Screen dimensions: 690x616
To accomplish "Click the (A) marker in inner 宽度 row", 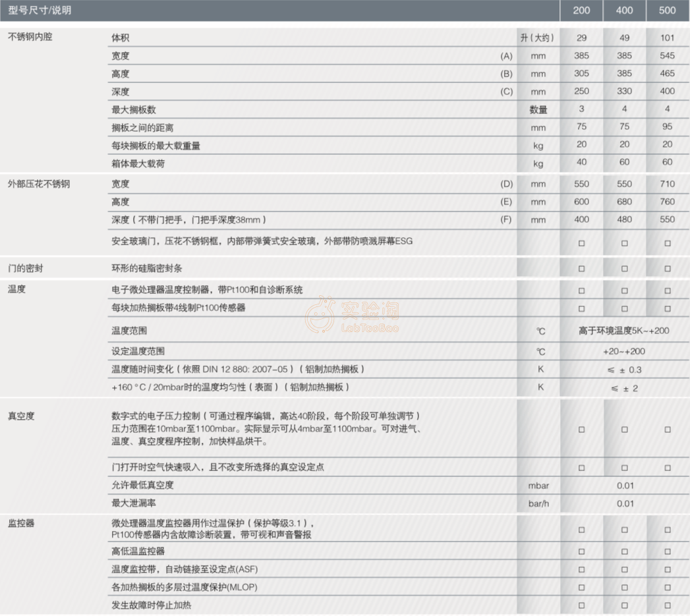I will (506, 56).
